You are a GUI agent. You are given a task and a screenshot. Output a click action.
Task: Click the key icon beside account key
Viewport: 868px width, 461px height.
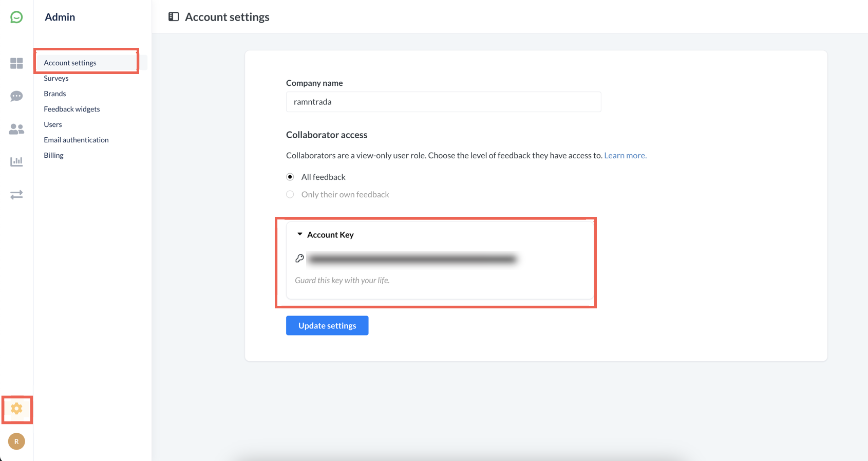point(299,259)
